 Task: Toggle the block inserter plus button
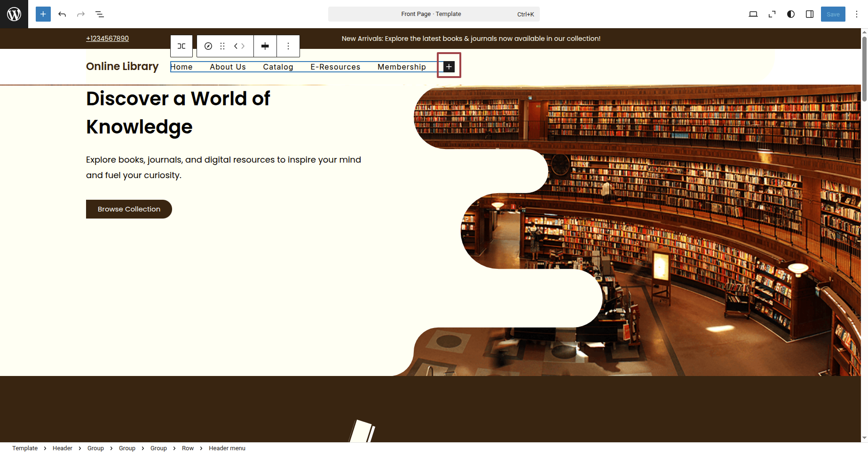click(x=43, y=14)
